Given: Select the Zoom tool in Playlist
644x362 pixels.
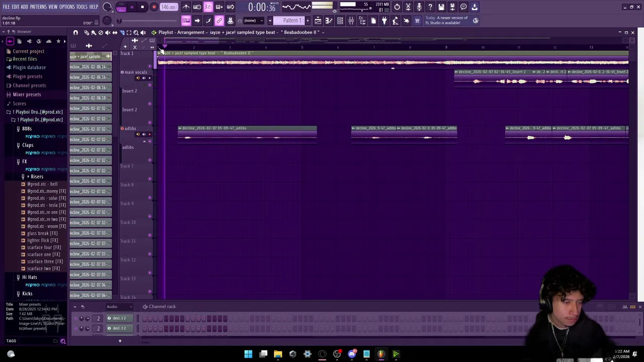Looking at the screenshot, I should pos(136,33).
